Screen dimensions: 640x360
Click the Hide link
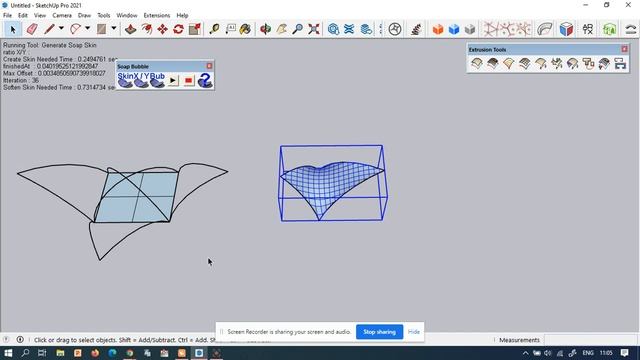point(413,332)
